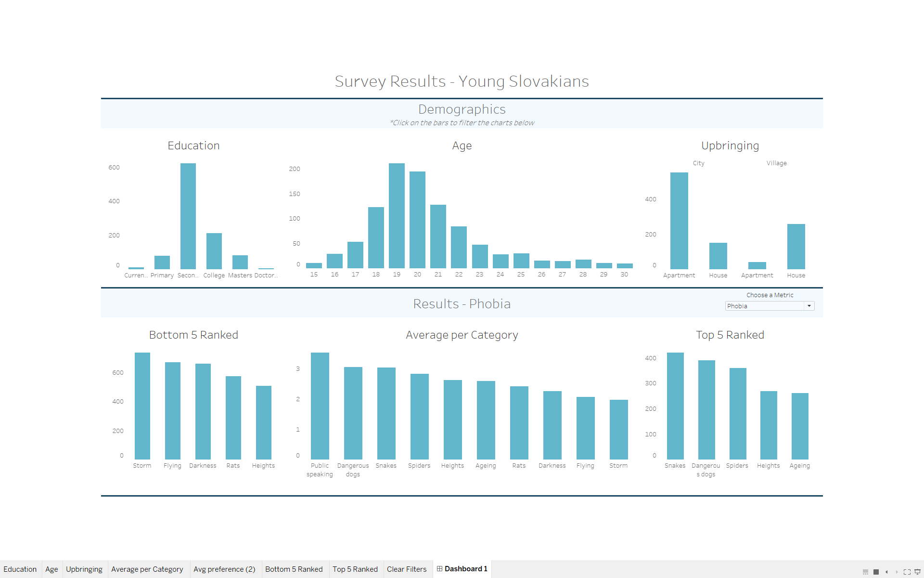Click the age 19 bar
The width and height of the screenshot is (924, 578).
point(397,217)
